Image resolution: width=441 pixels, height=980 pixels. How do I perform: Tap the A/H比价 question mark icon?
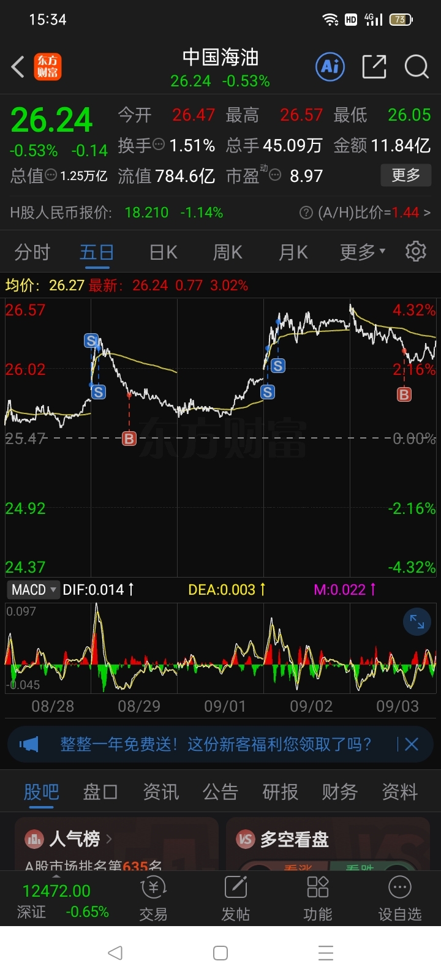click(x=306, y=213)
